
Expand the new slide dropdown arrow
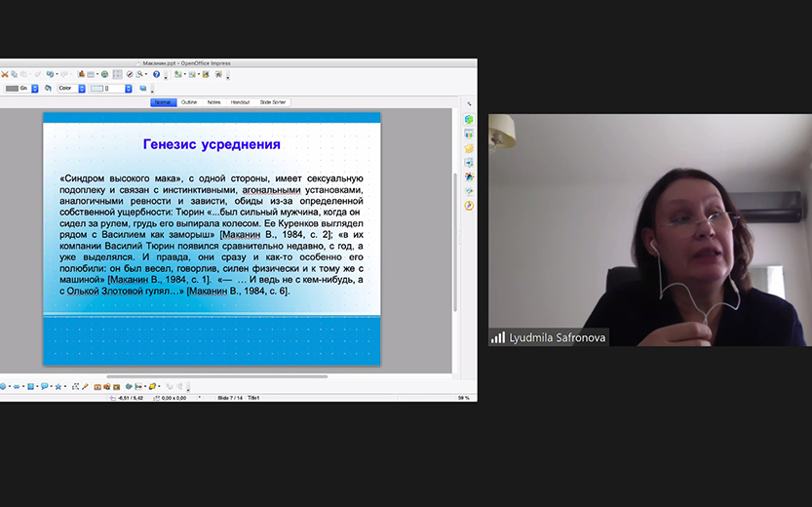185,74
